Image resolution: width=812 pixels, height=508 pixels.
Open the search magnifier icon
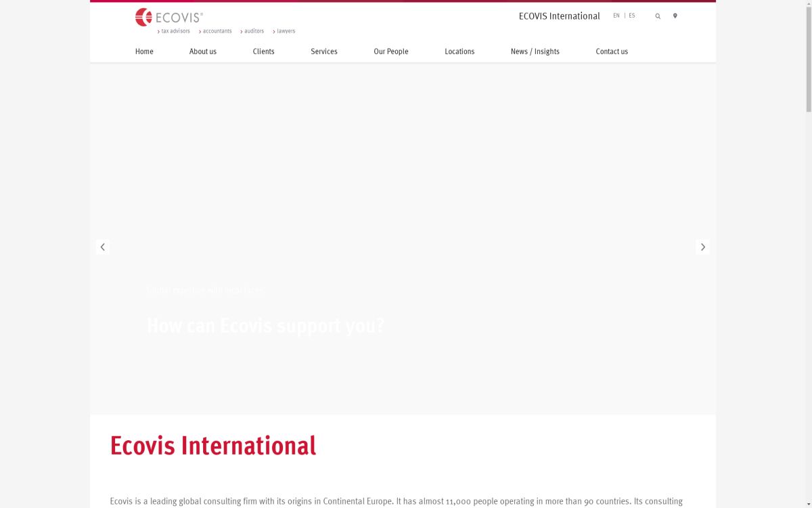click(658, 16)
